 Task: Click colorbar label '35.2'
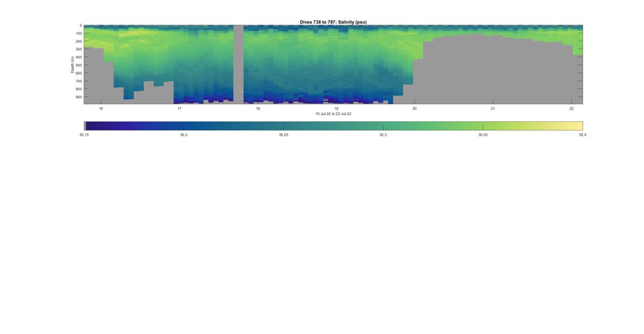click(184, 135)
